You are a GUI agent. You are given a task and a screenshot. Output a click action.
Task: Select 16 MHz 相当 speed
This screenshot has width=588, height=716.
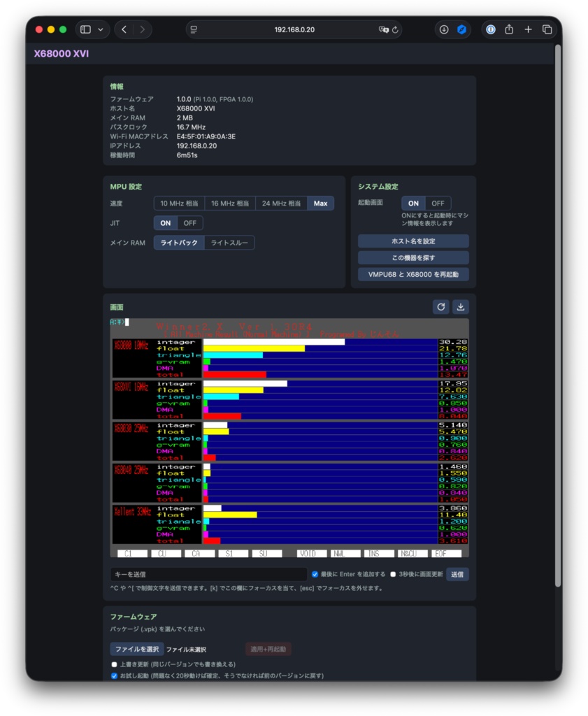230,203
